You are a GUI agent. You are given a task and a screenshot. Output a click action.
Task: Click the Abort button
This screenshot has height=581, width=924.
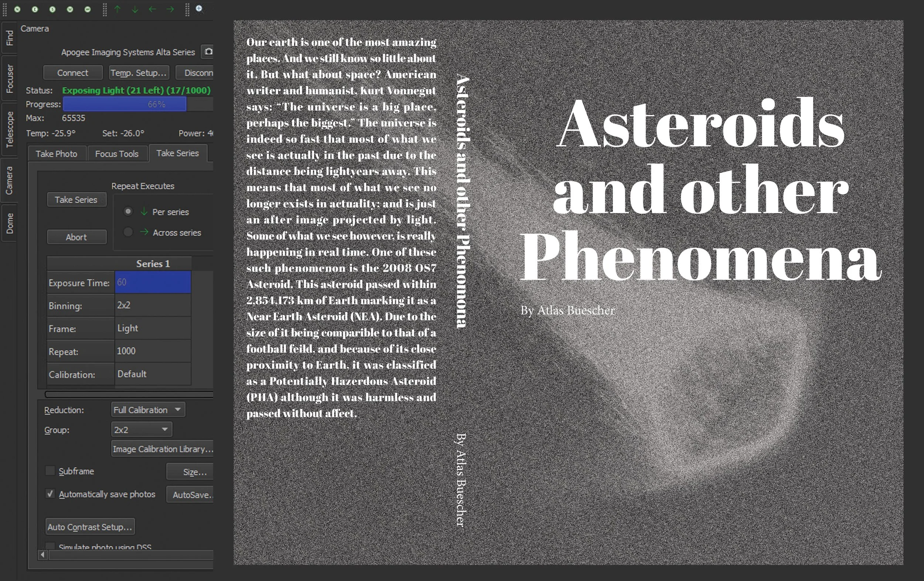pos(77,237)
